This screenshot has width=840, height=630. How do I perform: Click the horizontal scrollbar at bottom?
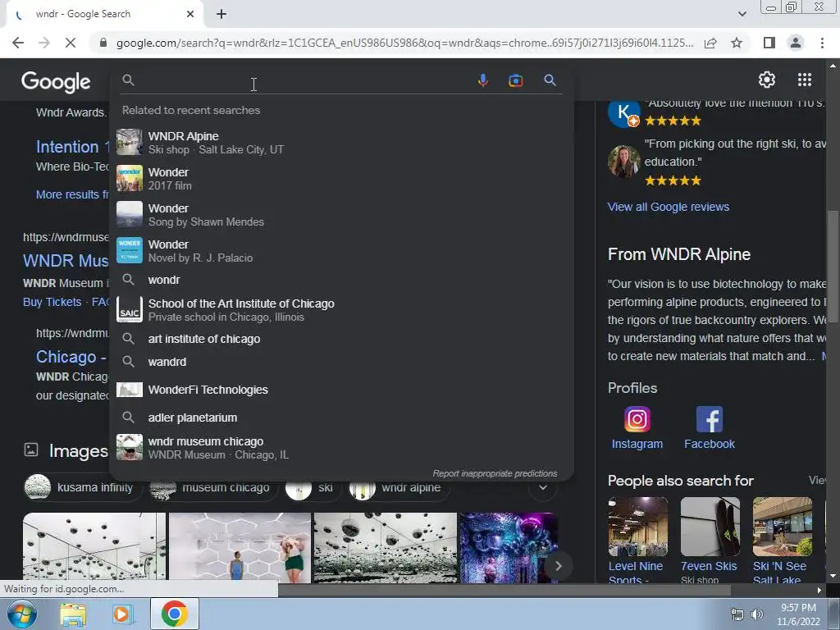click(x=504, y=590)
